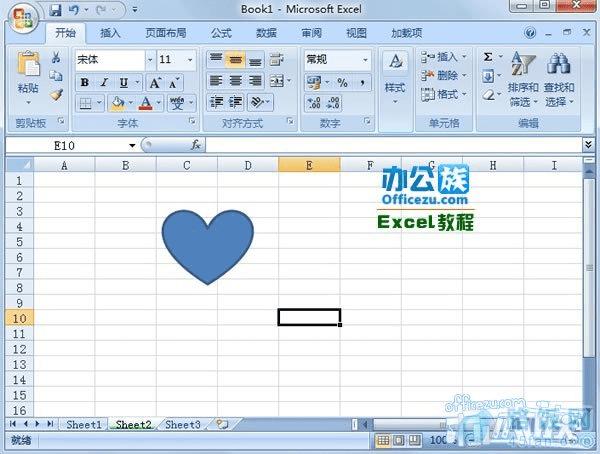Image resolution: width=600 pixels, height=454 pixels.
Task: Open the Format (格式) cells menu
Action: point(443,94)
